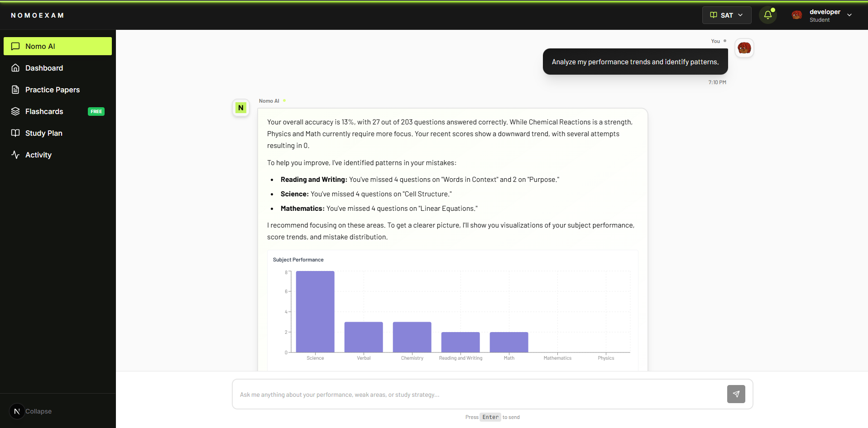Click FREE badge on Flashcards
The height and width of the screenshot is (428, 868).
tap(96, 111)
